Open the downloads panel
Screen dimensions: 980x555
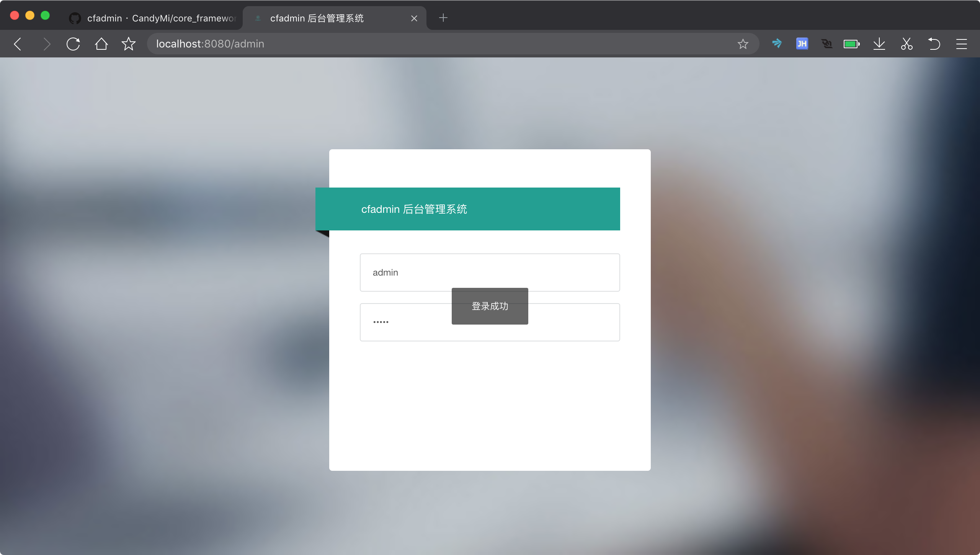(879, 44)
